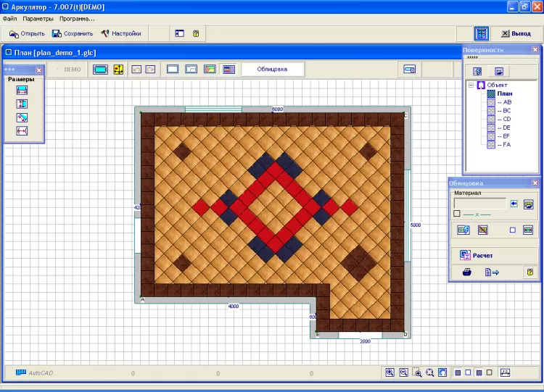Click the panel icon at right of plan toolbar
The width and height of the screenshot is (544, 392).
(409, 70)
